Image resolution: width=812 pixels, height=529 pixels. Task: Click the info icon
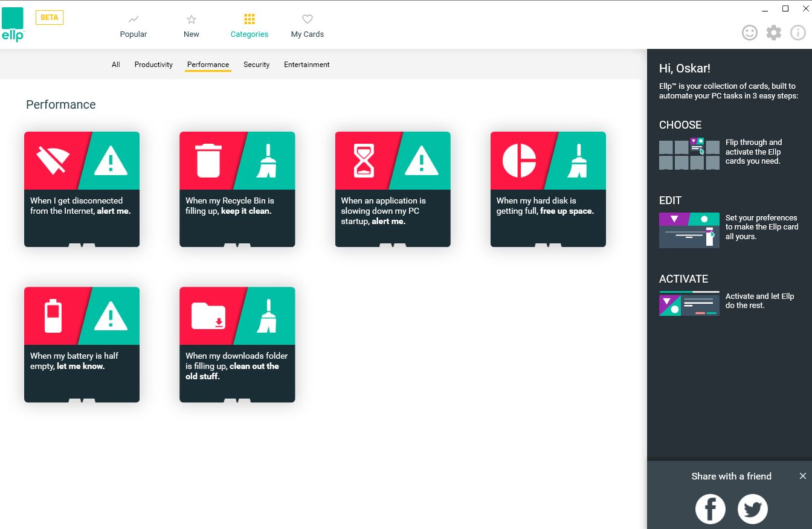(798, 33)
